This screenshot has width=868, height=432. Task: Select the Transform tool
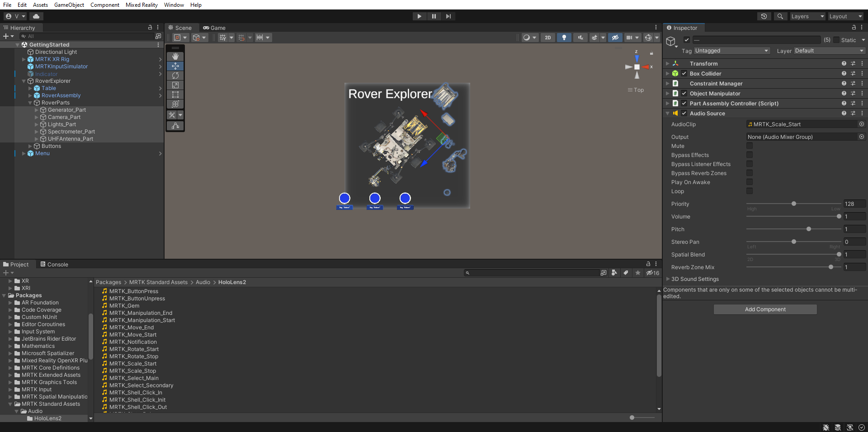(x=175, y=104)
